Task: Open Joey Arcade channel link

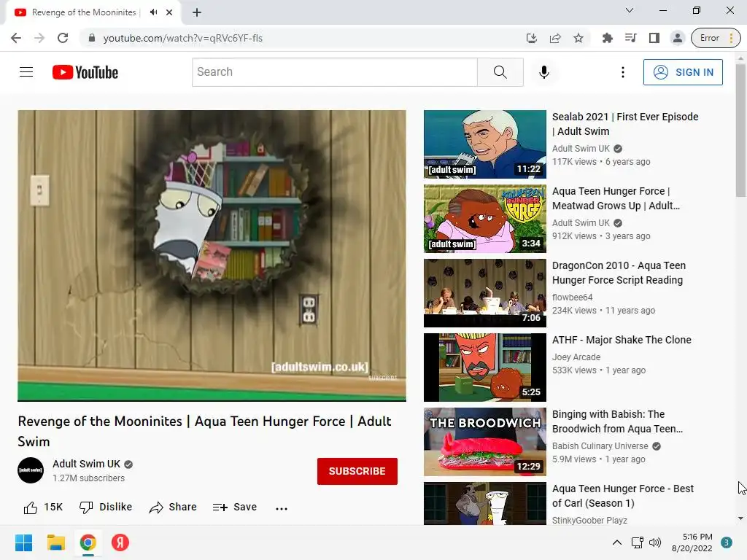Action: [576, 357]
